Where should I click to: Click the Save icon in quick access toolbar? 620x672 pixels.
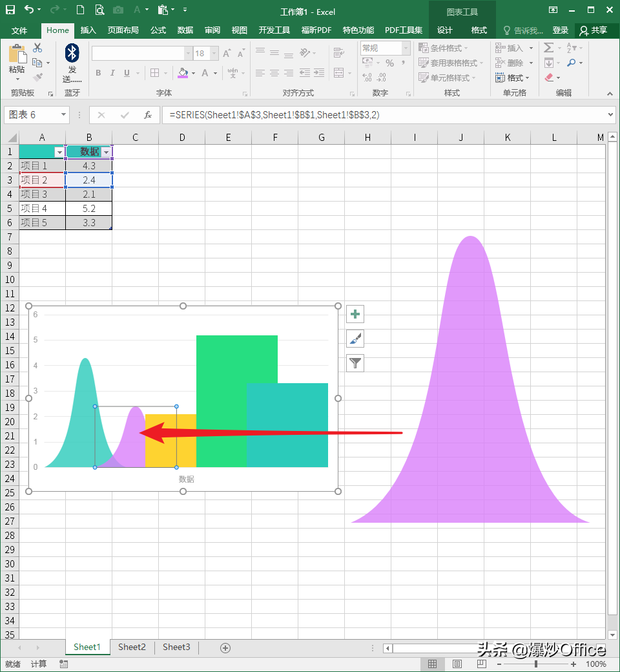(10, 10)
